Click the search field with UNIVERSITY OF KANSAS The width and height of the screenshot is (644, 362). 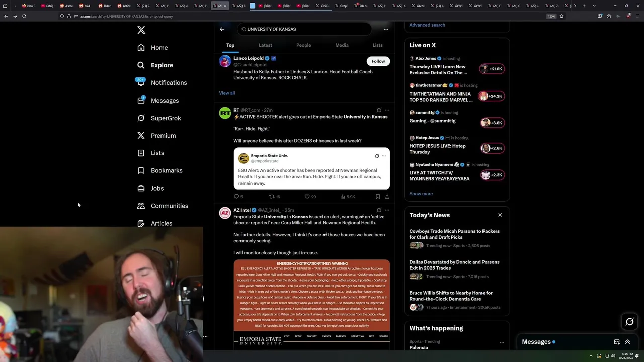pyautogui.click(x=304, y=29)
